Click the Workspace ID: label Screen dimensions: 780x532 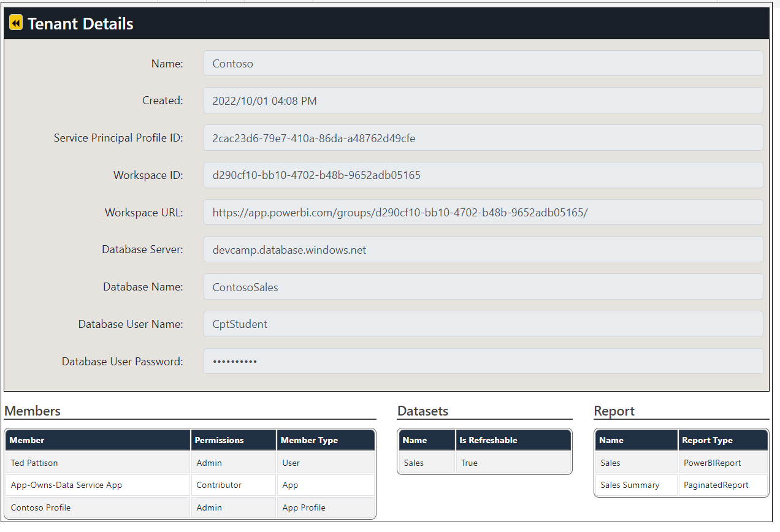(148, 175)
